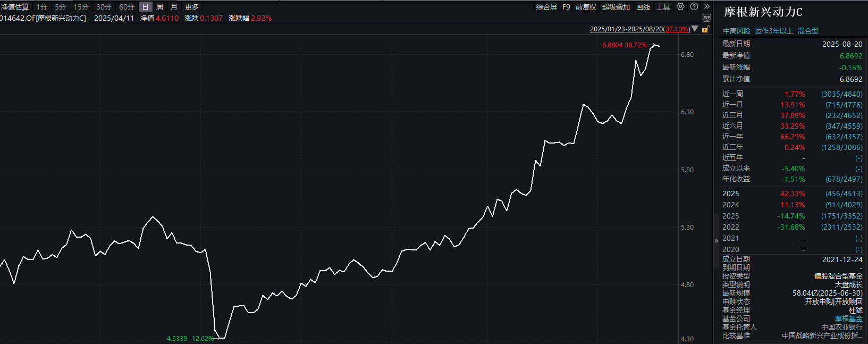Click the 申赎状态 value 开放申购|开放赎回

(834, 301)
